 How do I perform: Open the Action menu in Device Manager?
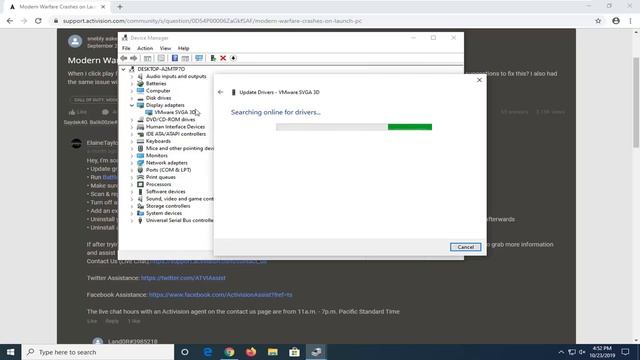pos(144,48)
